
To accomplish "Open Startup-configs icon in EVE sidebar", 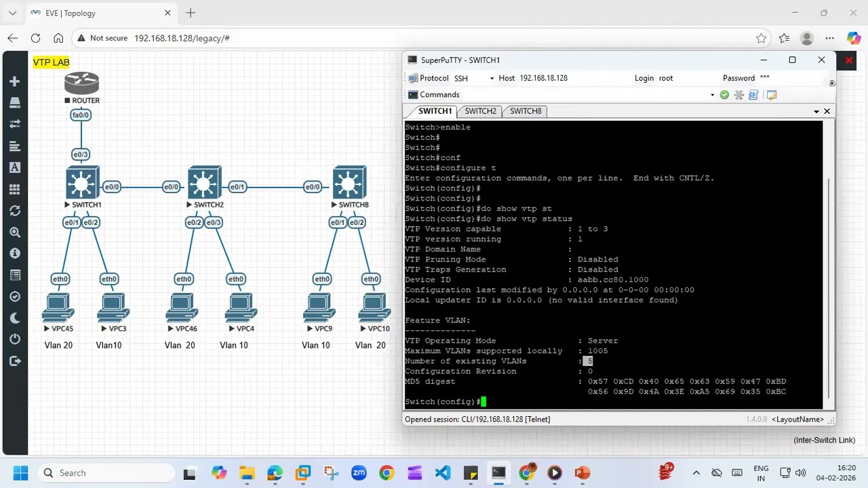I will pyautogui.click(x=15, y=146).
